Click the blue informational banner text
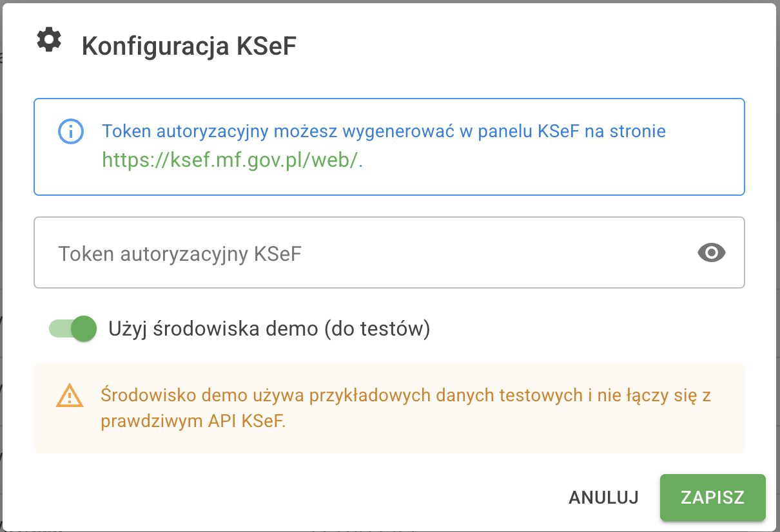This screenshot has height=532, width=780. point(383,131)
